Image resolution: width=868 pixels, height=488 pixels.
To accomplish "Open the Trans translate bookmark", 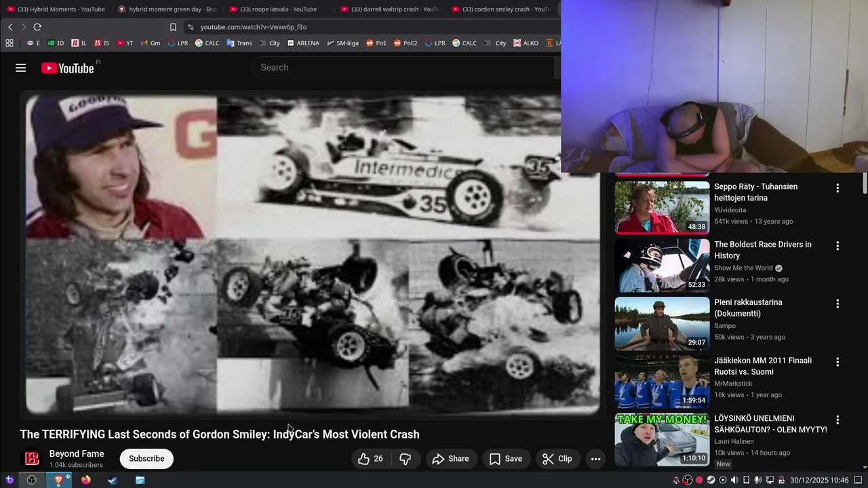I will click(x=239, y=43).
